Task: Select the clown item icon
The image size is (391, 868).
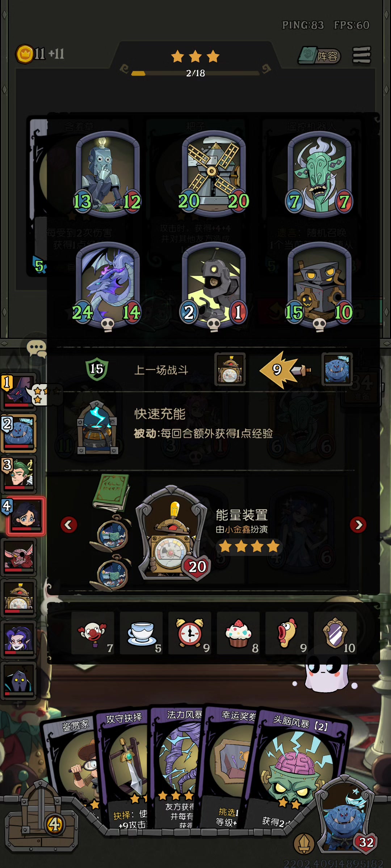Action: click(93, 633)
